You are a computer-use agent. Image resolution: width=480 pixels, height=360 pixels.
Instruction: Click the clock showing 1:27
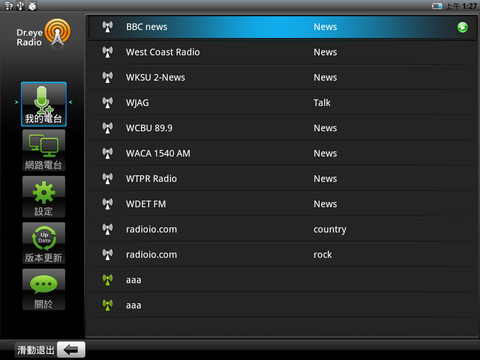pyautogui.click(x=469, y=6)
